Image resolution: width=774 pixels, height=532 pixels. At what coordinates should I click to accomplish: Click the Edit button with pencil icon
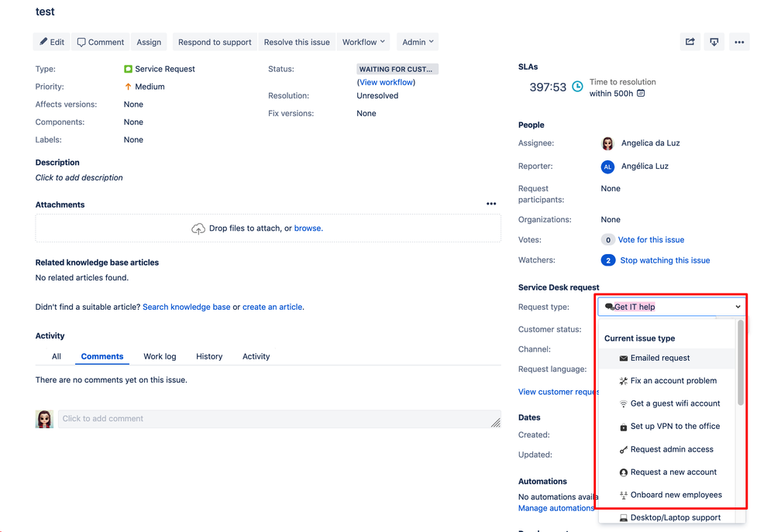(x=52, y=42)
